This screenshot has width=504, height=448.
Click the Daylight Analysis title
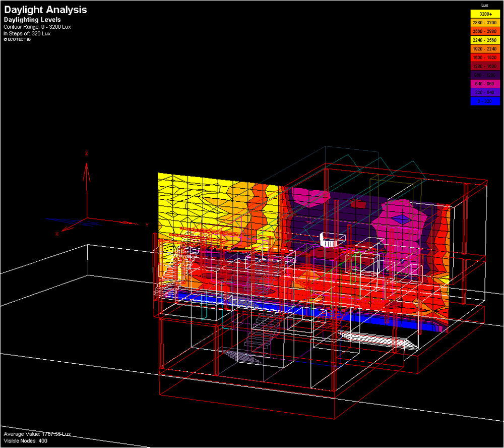click(x=45, y=10)
